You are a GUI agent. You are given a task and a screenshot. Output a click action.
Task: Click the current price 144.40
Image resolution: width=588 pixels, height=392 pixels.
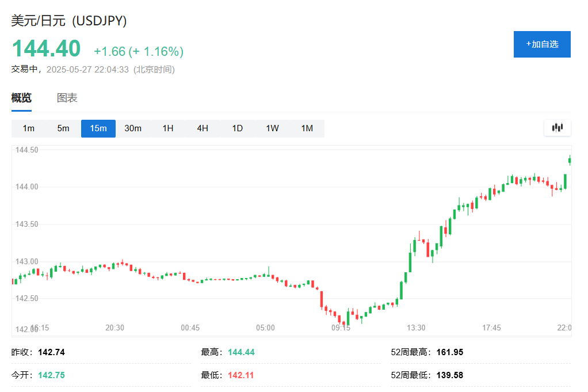point(47,49)
